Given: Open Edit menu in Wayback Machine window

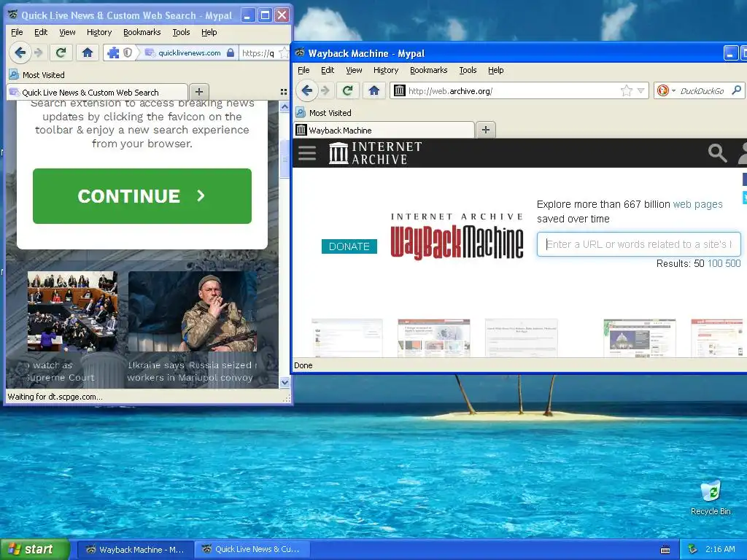Looking at the screenshot, I should tap(328, 70).
